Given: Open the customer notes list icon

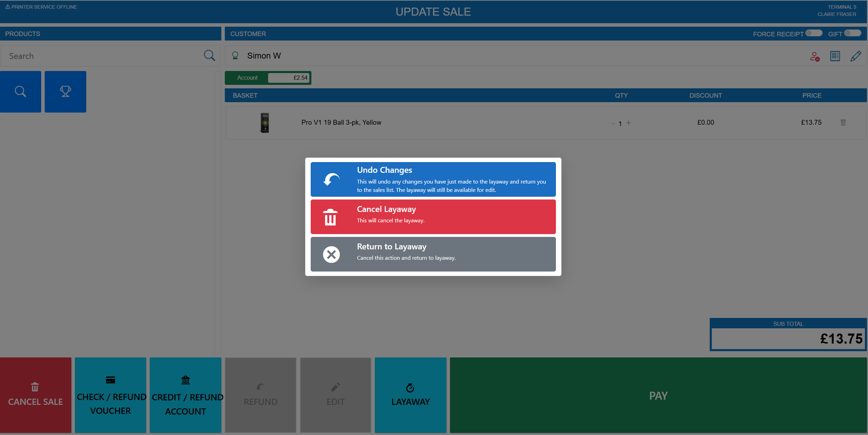Looking at the screenshot, I should pyautogui.click(x=835, y=56).
